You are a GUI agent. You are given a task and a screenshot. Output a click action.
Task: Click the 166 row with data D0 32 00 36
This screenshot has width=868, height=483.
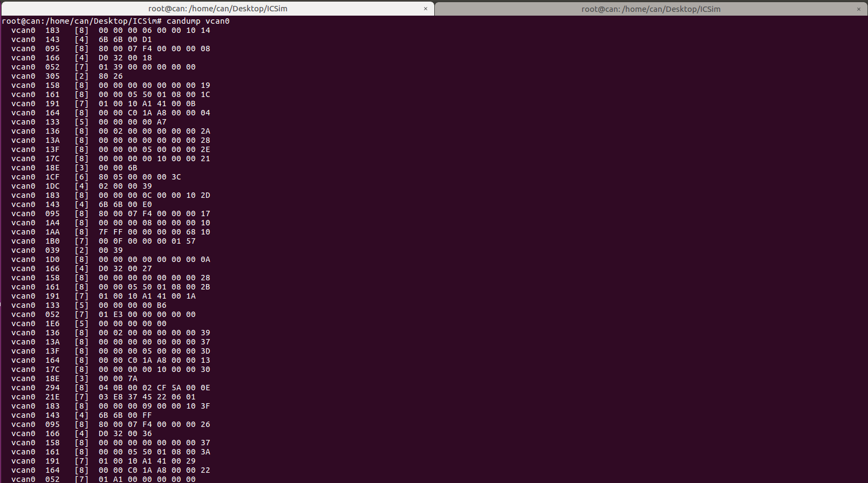tap(81, 433)
